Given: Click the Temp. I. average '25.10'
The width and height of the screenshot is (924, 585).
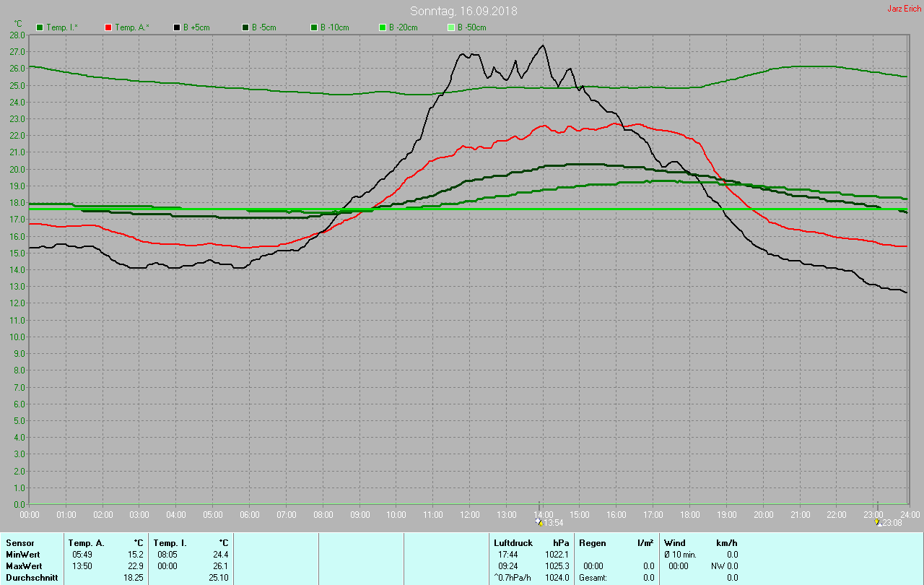Looking at the screenshot, I should [x=218, y=578].
